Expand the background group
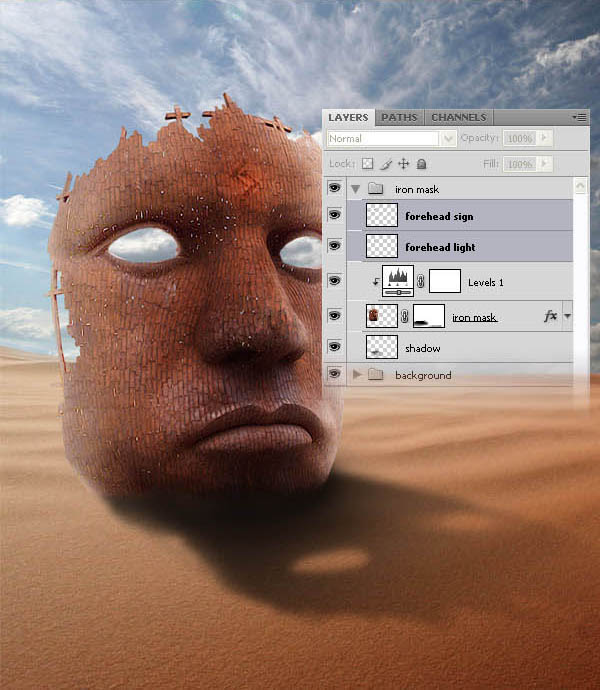Screen dimensions: 600x690 pyautogui.click(x=357, y=374)
